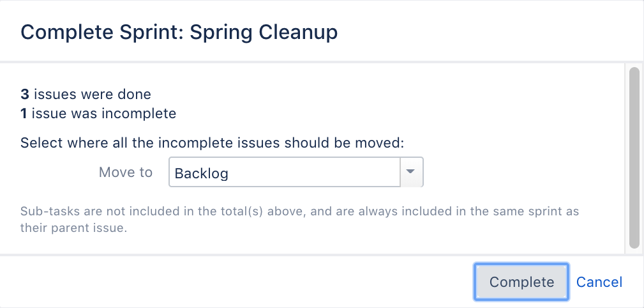
Task: Cancel the Complete Sprint dialog
Action: 599,282
